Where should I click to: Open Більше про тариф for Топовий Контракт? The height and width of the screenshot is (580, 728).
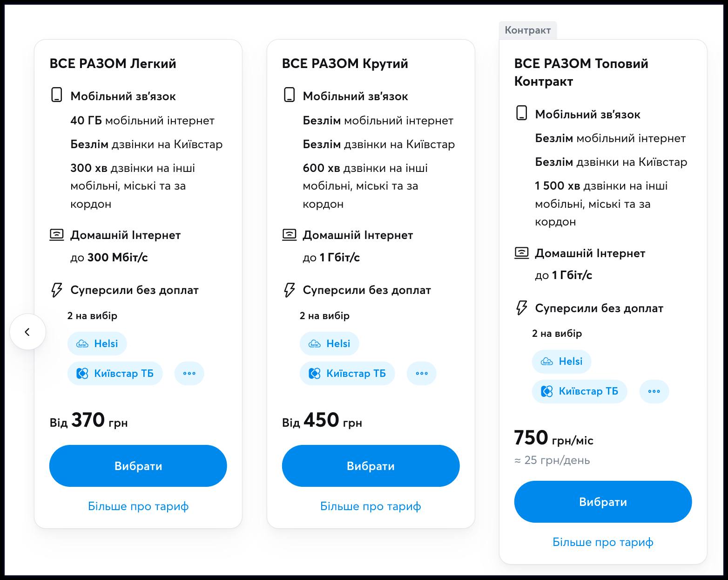(603, 542)
